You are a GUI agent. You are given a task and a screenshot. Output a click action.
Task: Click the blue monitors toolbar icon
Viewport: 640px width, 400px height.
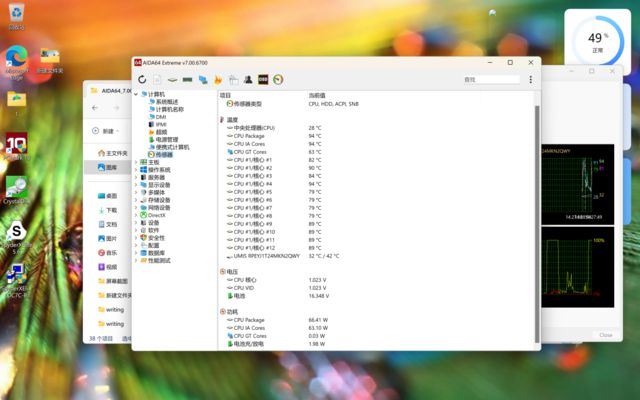[x=203, y=80]
